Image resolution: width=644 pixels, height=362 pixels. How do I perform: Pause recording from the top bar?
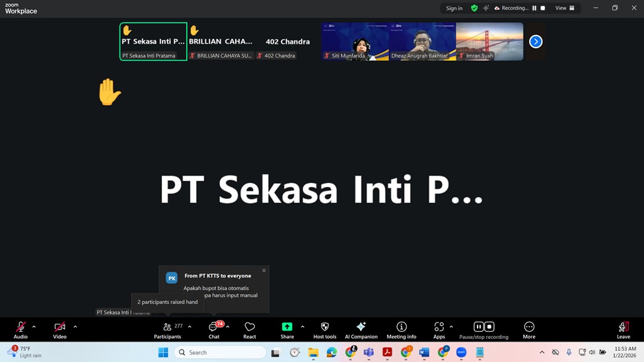[x=534, y=8]
